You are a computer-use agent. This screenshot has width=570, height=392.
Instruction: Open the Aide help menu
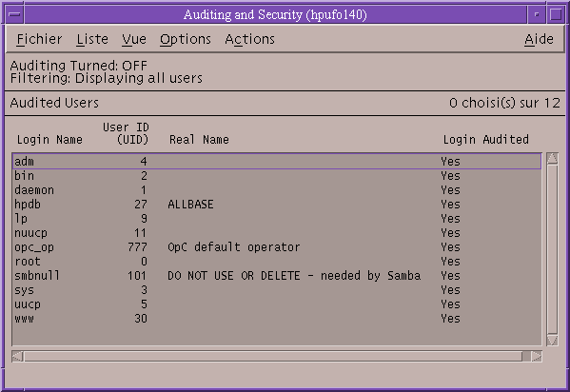pos(539,39)
